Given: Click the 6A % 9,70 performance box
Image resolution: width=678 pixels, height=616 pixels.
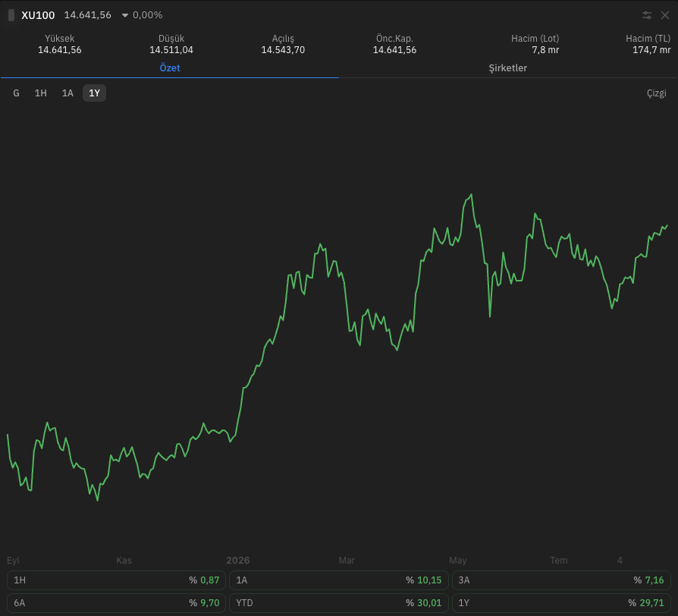Looking at the screenshot, I should (116, 602).
